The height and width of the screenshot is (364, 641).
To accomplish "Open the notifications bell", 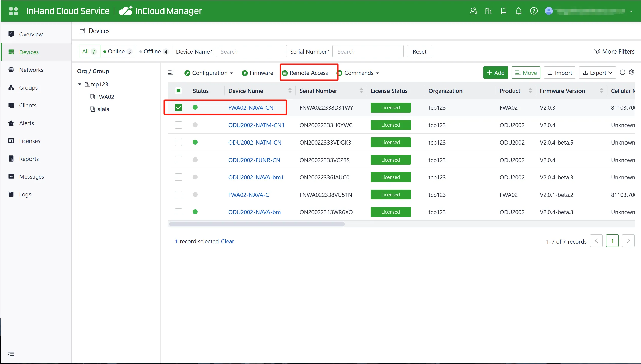I will [519, 11].
